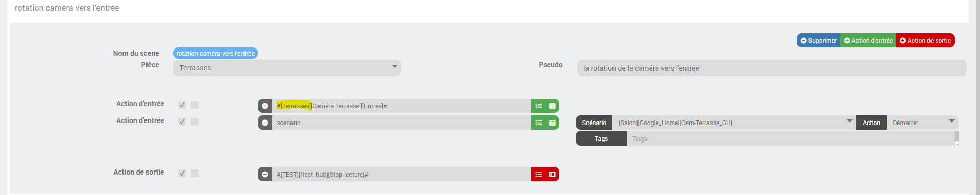980x195 pixels.
Task: Remove the Nest_hub Stop lecture exit action
Action: (265, 174)
